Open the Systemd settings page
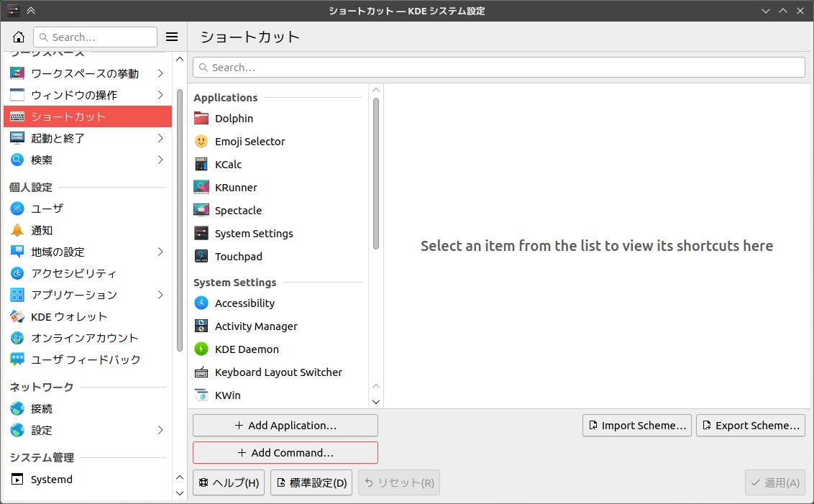The image size is (814, 504). pos(88,479)
